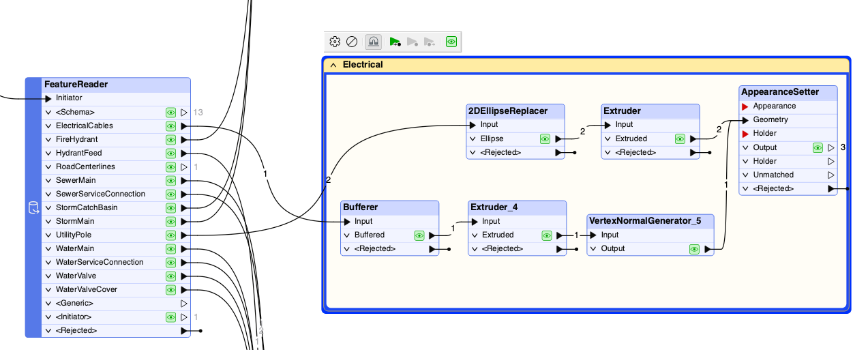Select the Extruder_4 transformer title

pyautogui.click(x=494, y=207)
